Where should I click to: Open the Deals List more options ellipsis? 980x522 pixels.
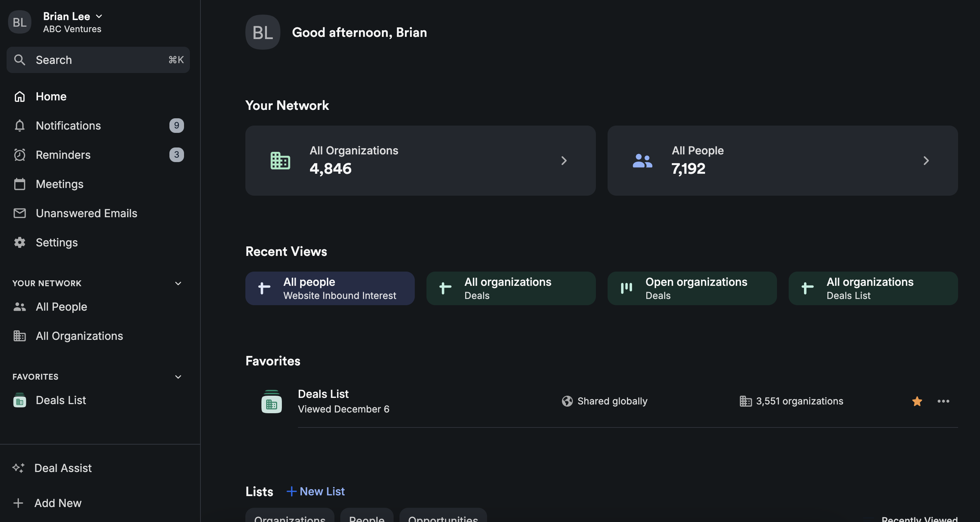943,402
